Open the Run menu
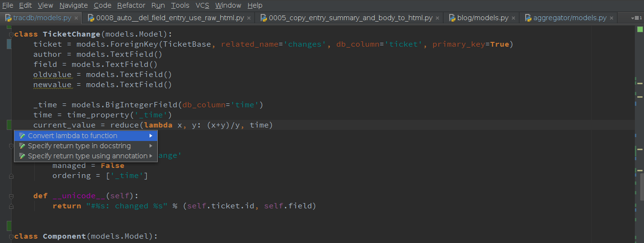This screenshot has height=243, width=644. coord(158,5)
